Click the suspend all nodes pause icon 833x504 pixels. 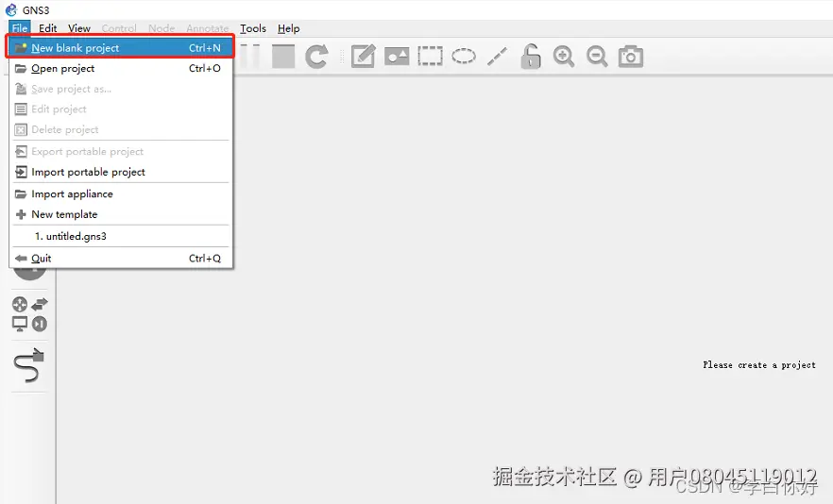pos(249,57)
